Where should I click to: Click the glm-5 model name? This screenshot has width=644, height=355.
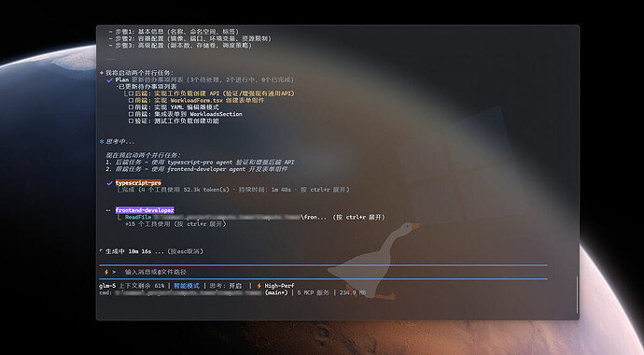107,286
